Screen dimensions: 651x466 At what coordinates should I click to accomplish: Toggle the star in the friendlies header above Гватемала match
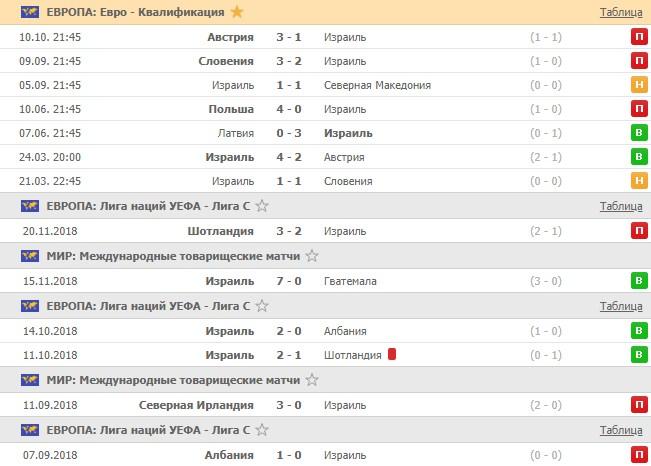tap(312, 256)
